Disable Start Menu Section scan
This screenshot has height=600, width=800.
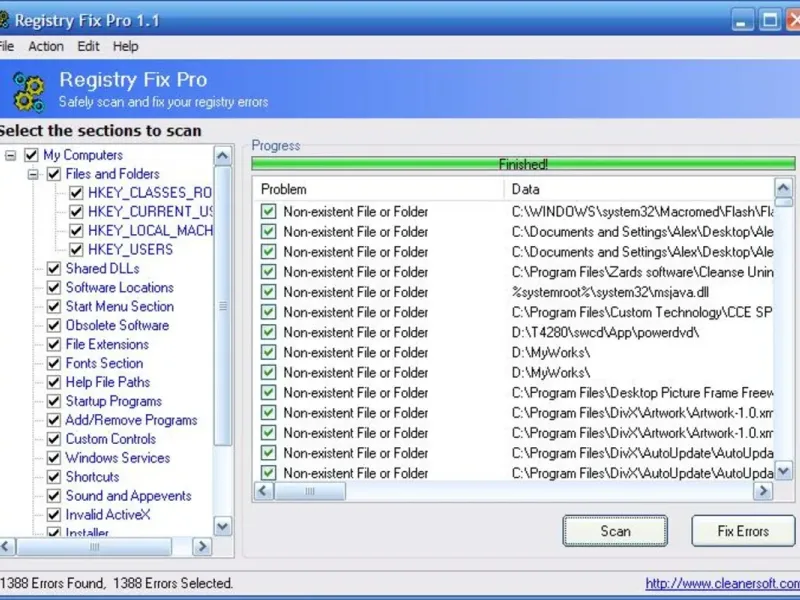click(54, 306)
